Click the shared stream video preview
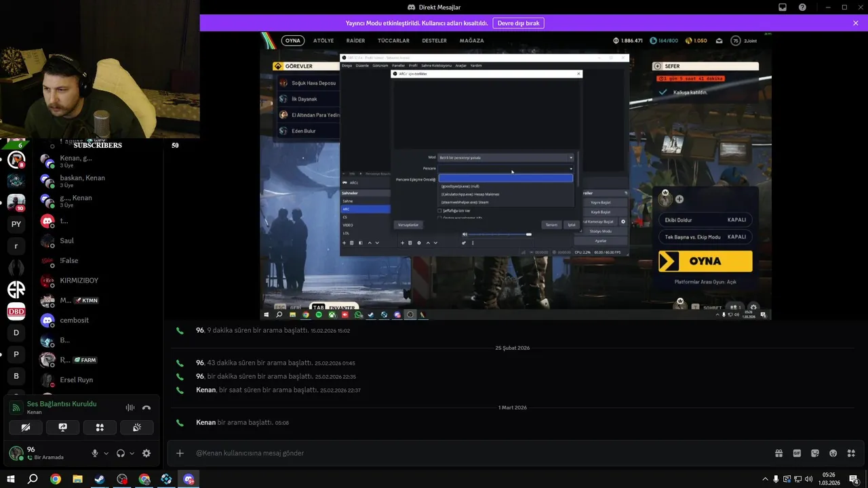 (x=516, y=176)
